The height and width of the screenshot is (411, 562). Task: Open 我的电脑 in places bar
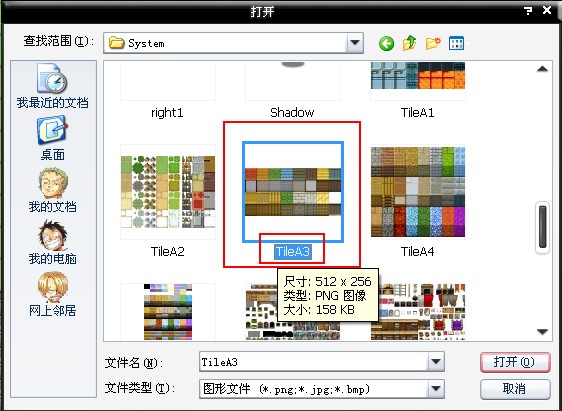click(52, 242)
